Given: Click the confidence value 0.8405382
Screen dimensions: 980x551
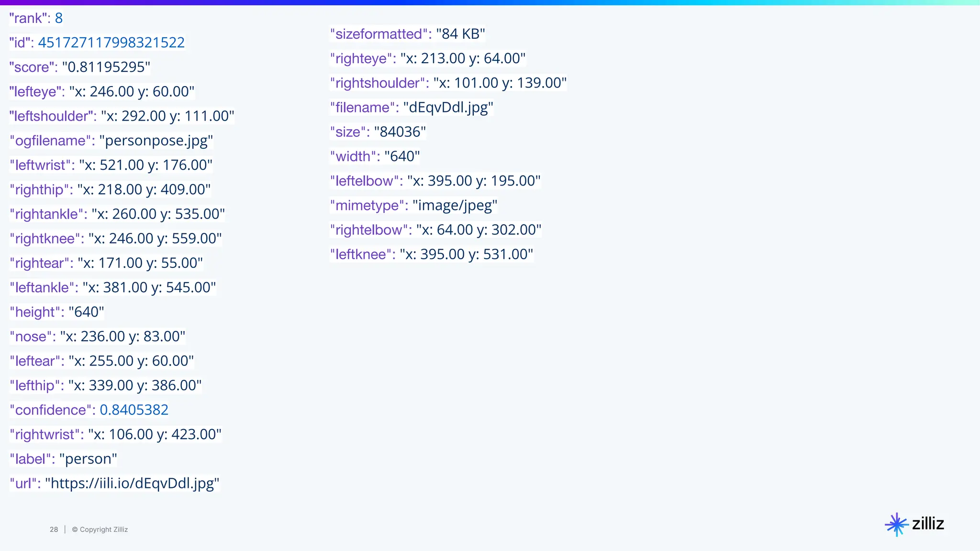Looking at the screenshot, I should click(134, 410).
